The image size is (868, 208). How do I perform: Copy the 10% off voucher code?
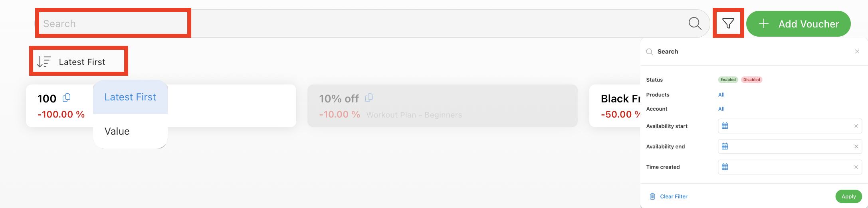coord(369,98)
